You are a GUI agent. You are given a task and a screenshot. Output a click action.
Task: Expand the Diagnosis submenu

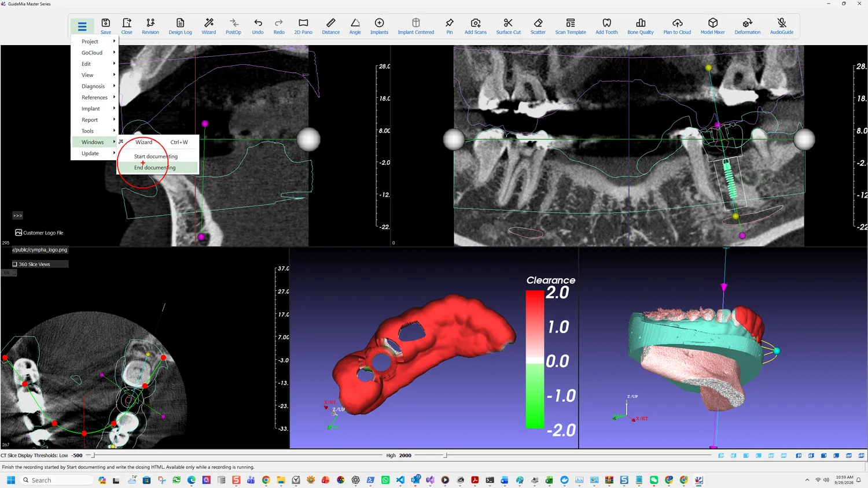coord(94,86)
